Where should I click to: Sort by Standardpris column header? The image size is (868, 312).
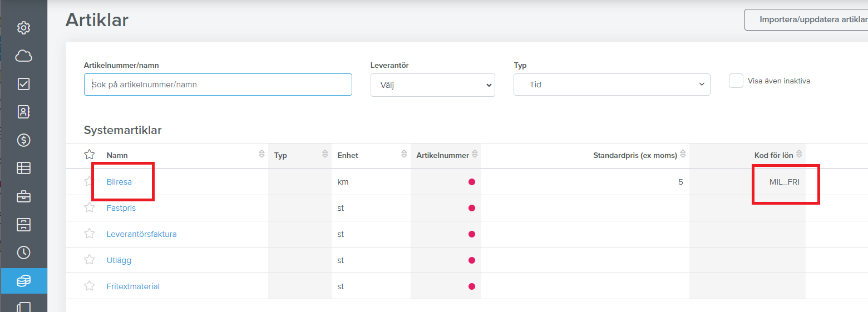pyautogui.click(x=635, y=155)
